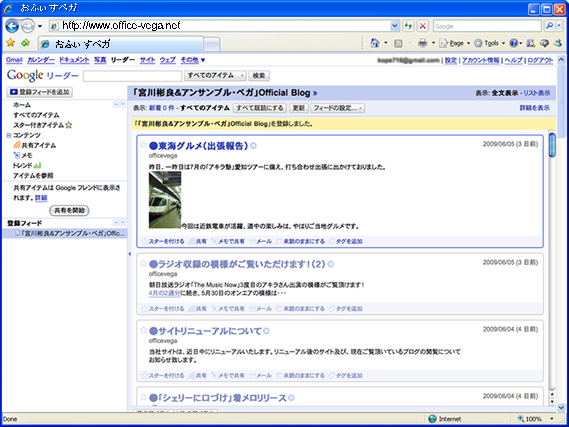Open Favorites Center star icon

(11, 43)
